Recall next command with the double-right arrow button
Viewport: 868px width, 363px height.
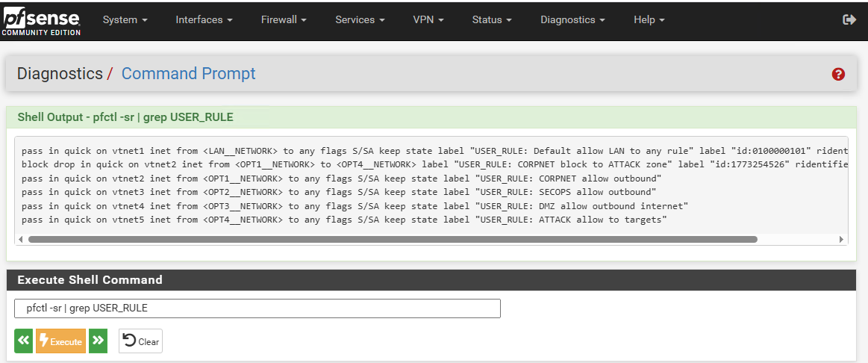(98, 341)
